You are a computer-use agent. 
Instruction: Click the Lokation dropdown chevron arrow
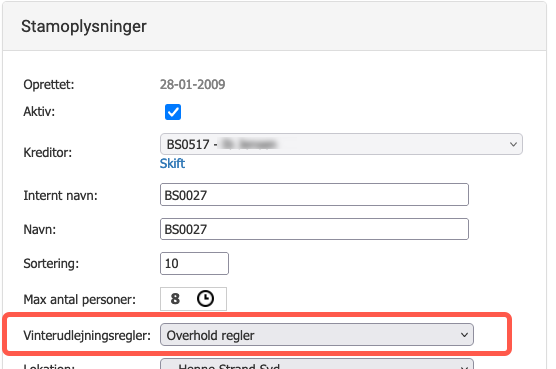click(464, 367)
